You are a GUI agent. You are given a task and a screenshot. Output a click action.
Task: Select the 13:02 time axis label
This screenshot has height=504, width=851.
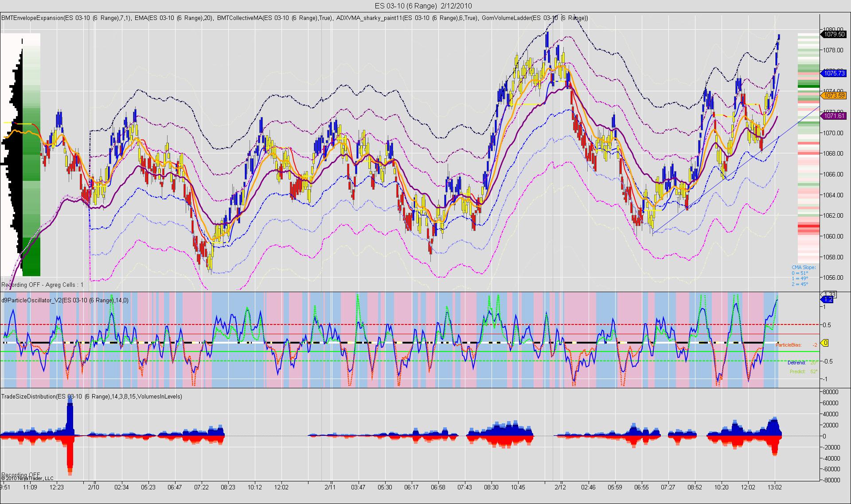(775, 487)
